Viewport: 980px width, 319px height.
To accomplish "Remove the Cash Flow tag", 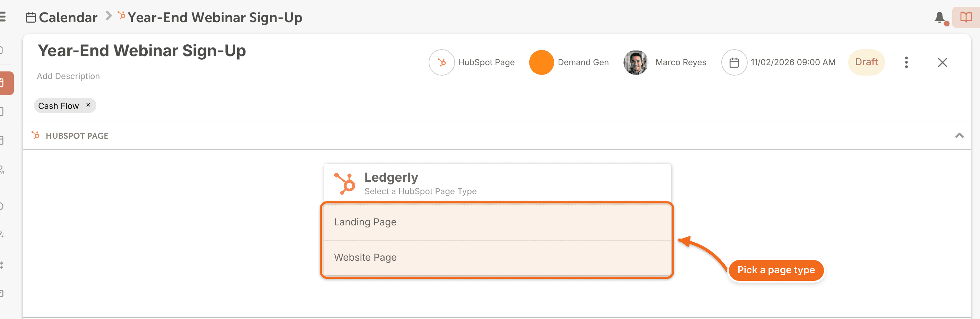I will pyautogui.click(x=88, y=105).
